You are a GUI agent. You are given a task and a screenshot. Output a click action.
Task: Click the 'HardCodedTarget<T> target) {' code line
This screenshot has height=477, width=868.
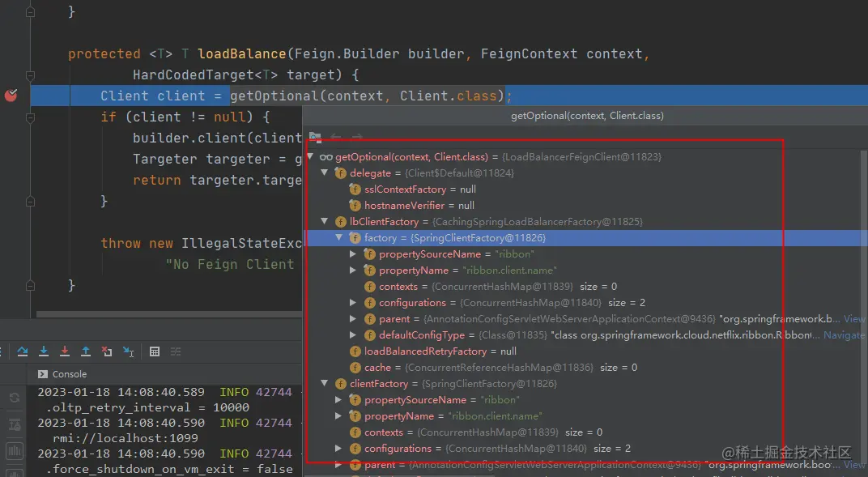(246, 75)
